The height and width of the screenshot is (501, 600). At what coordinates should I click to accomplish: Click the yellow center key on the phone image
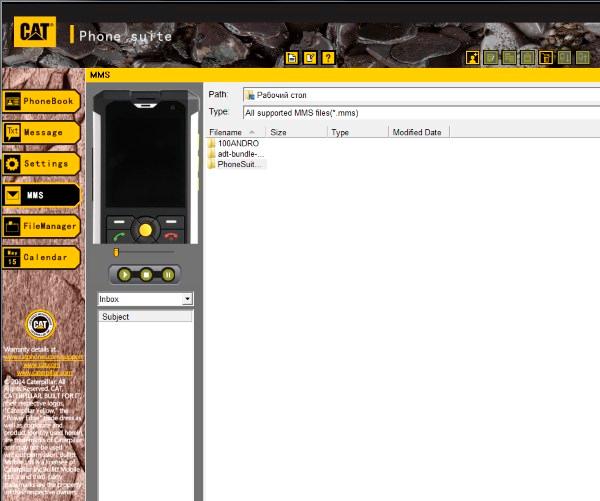click(145, 230)
